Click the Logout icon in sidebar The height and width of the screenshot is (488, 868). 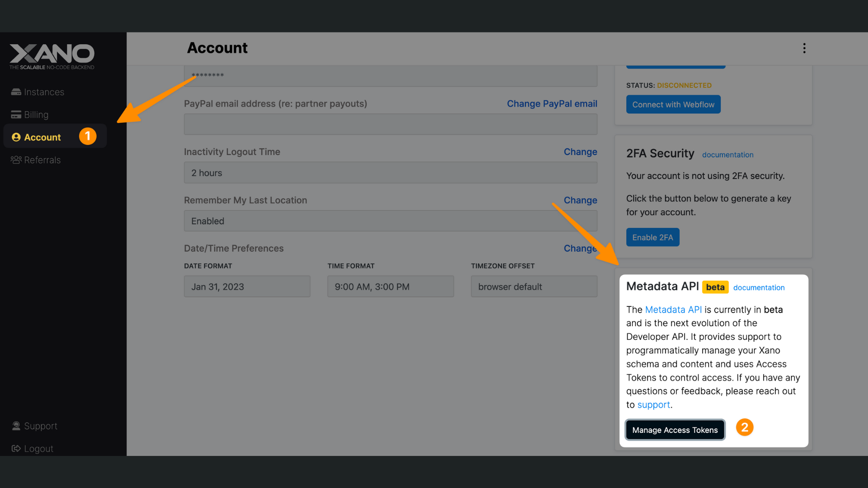[x=16, y=448]
